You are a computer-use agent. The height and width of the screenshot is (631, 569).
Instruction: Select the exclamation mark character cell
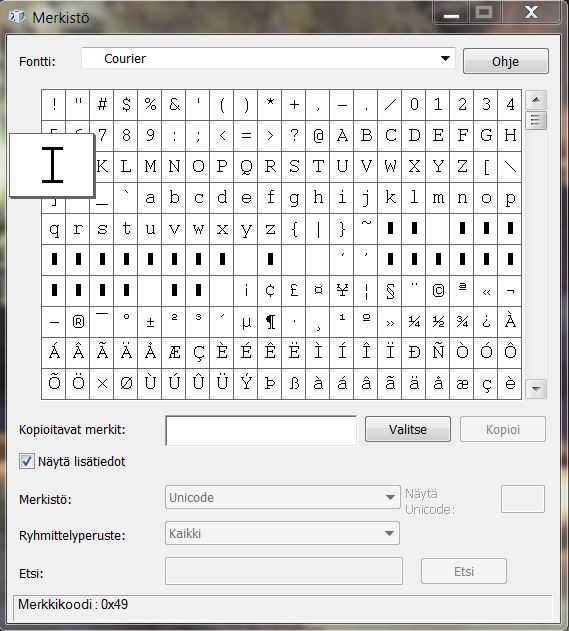[54, 105]
